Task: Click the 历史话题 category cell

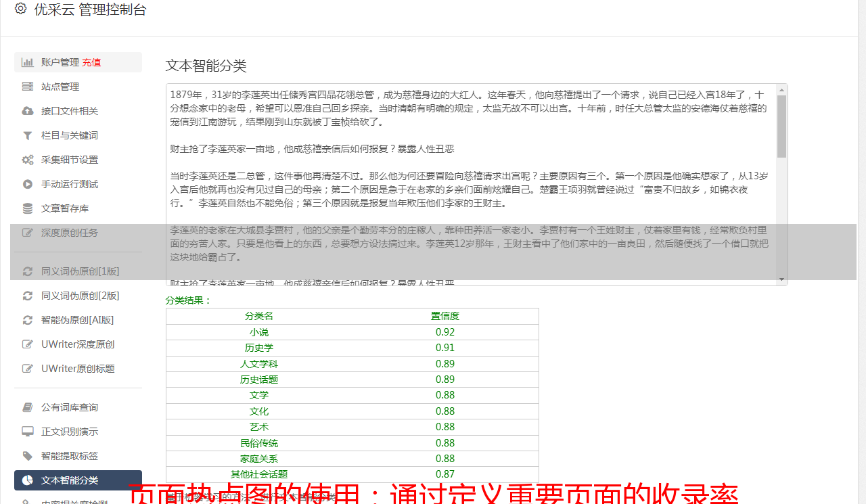Action: click(259, 380)
